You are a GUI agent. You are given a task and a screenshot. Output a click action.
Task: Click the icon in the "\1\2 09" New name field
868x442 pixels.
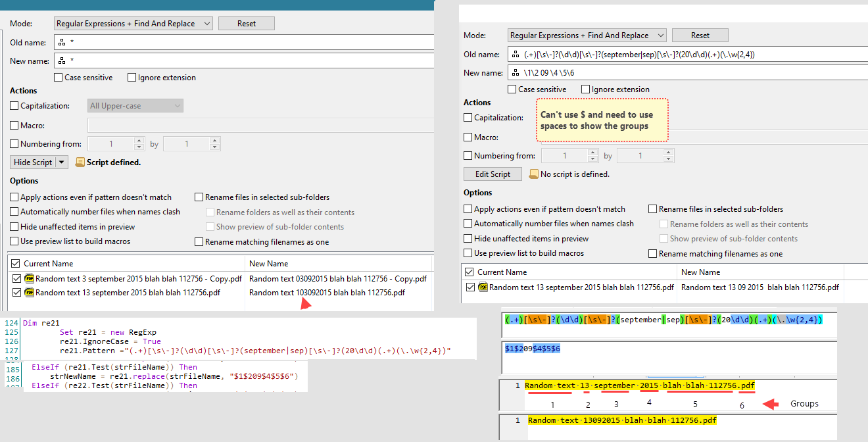click(515, 72)
